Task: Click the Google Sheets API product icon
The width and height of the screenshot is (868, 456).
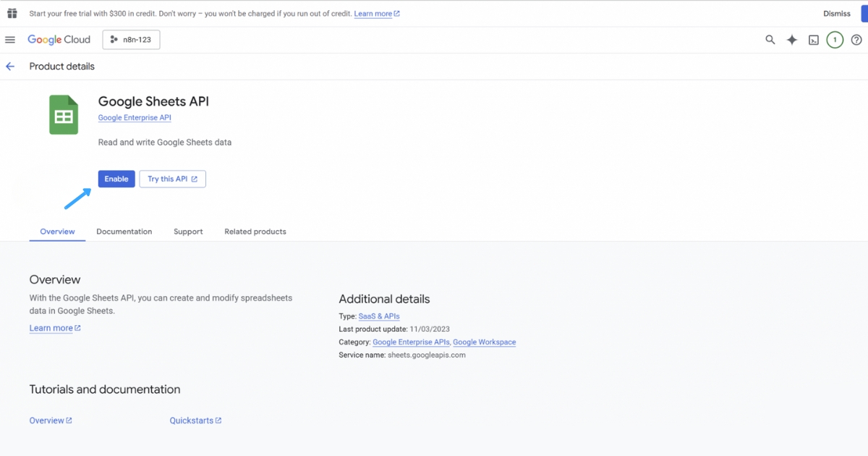Action: pos(63,114)
